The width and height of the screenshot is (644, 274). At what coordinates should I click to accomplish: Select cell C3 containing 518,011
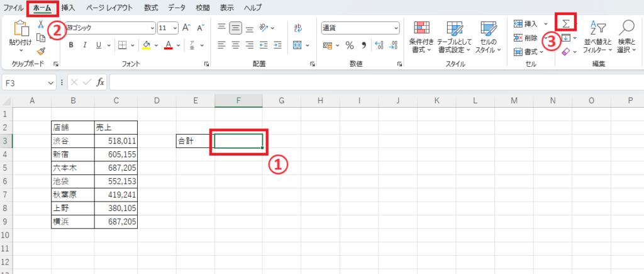click(115, 141)
